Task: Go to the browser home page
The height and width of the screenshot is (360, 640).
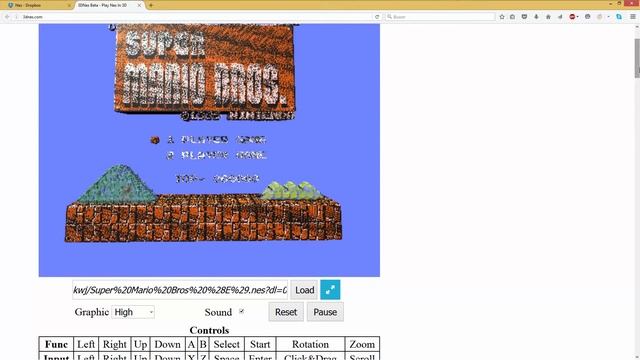Action: click(548, 17)
